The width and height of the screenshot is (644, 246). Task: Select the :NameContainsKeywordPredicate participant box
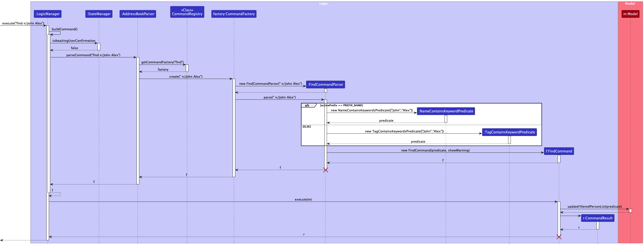(x=446, y=111)
